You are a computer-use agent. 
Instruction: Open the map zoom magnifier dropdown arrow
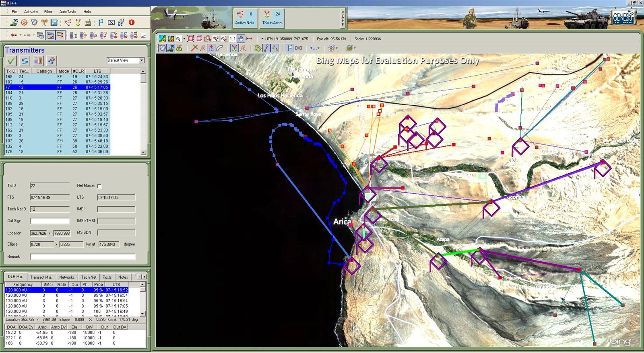click(x=184, y=39)
